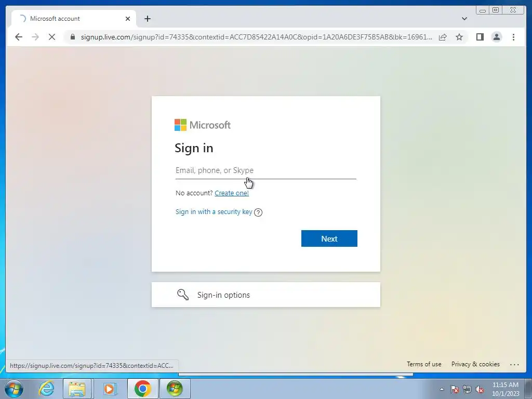This screenshot has height=399, width=532.
Task: Open Action Center flag icon
Action: pyautogui.click(x=455, y=389)
